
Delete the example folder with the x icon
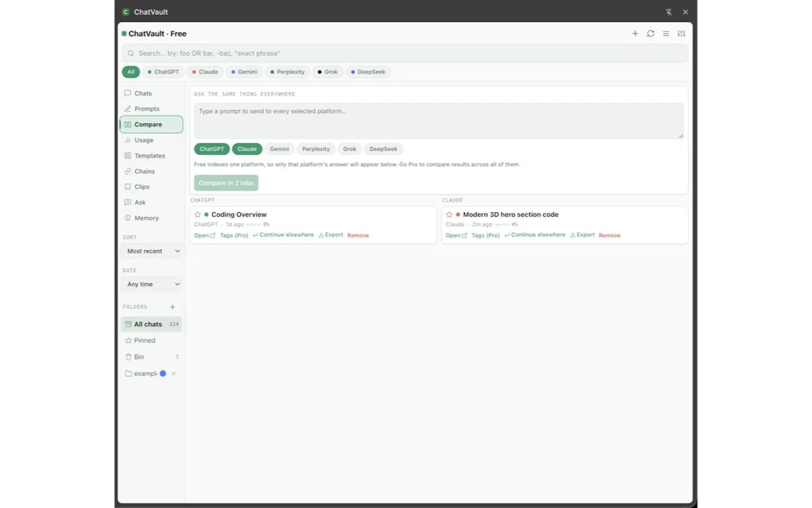tap(174, 373)
